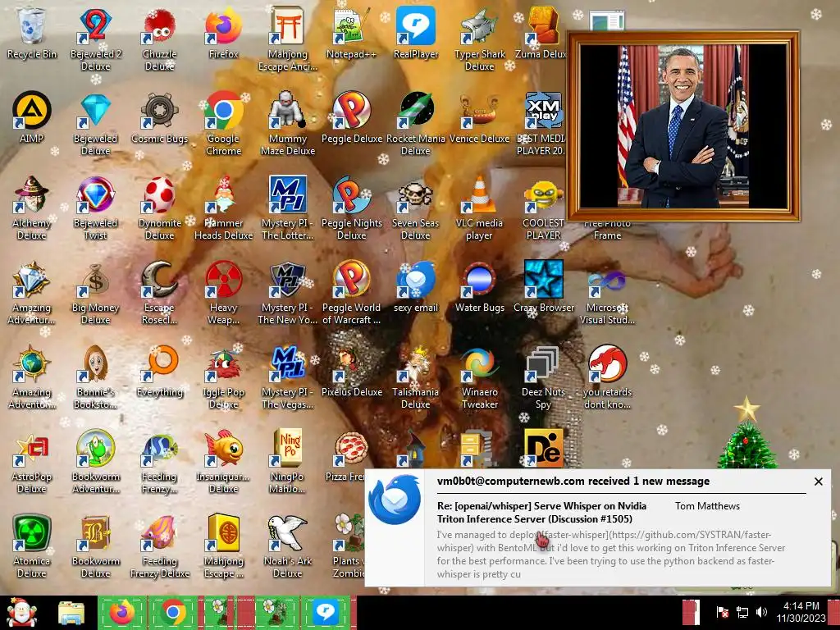Open Microsoft Visual Studio shortcut
The width and height of the screenshot is (840, 630).
pos(607,293)
